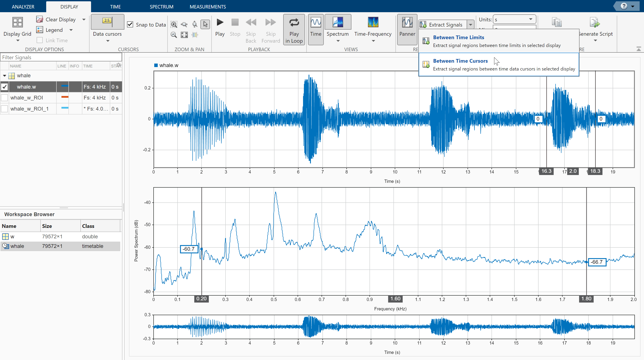This screenshot has height=360, width=644.
Task: Select the zoom in tool
Action: coord(174,24)
